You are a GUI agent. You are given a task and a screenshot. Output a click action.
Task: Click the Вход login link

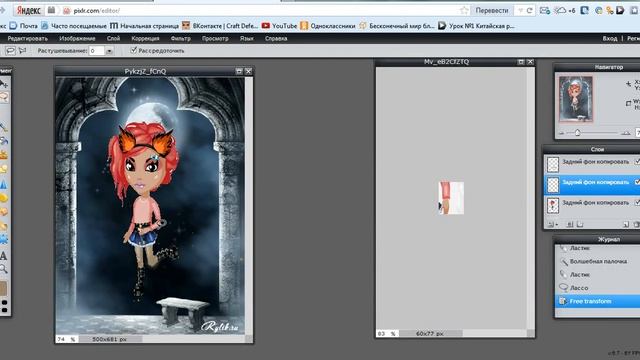tap(610, 39)
